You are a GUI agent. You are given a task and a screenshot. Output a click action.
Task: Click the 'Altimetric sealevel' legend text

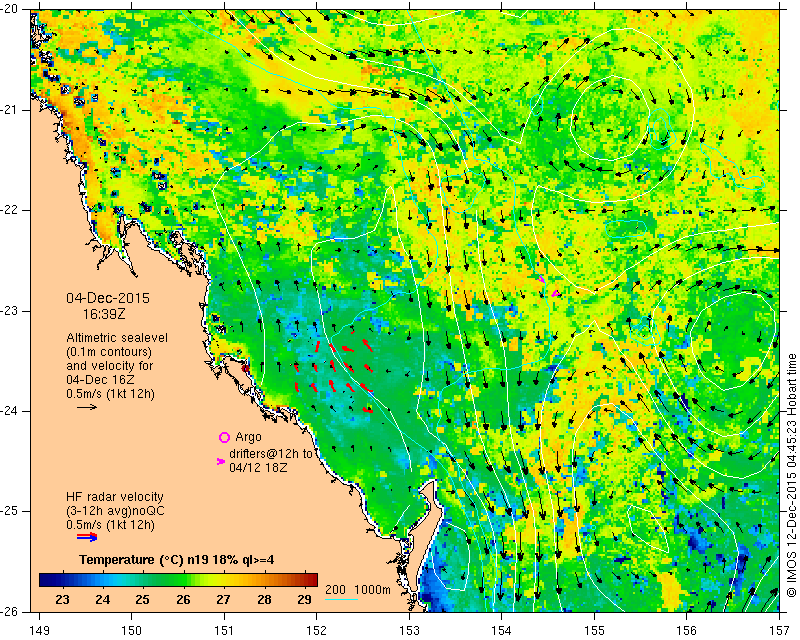click(x=117, y=338)
